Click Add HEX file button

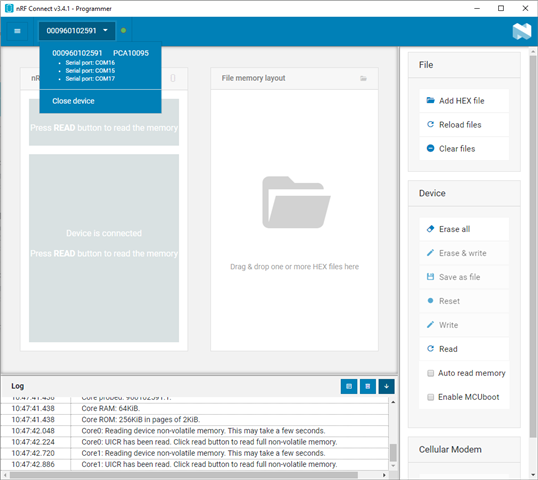464,101
